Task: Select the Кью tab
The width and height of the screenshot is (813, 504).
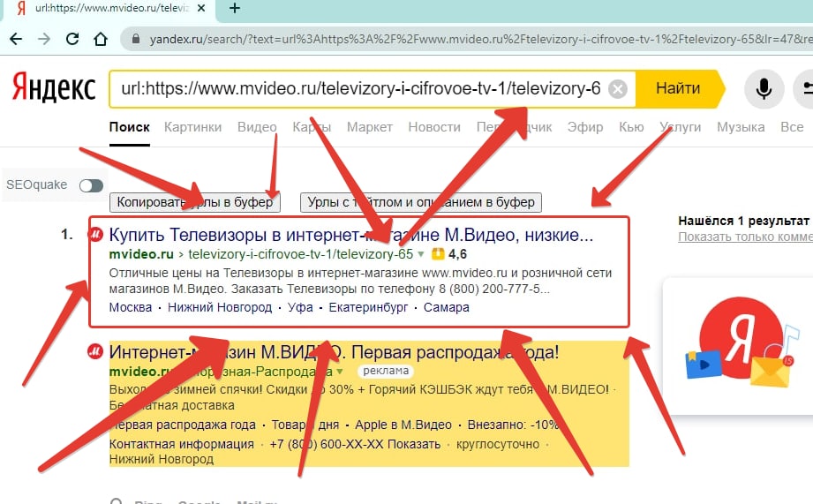Action: [631, 127]
